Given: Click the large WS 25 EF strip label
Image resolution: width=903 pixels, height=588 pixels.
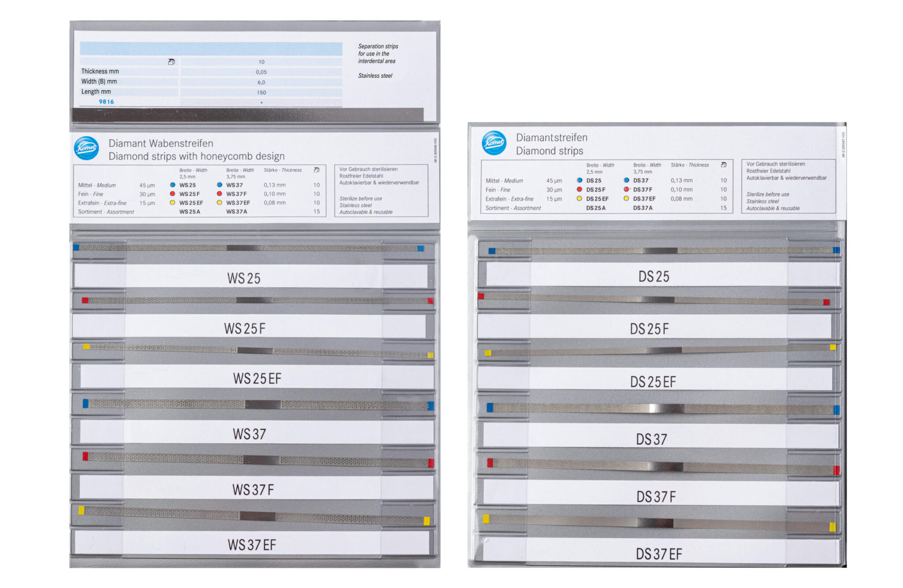Looking at the screenshot, I should pyautogui.click(x=257, y=379).
